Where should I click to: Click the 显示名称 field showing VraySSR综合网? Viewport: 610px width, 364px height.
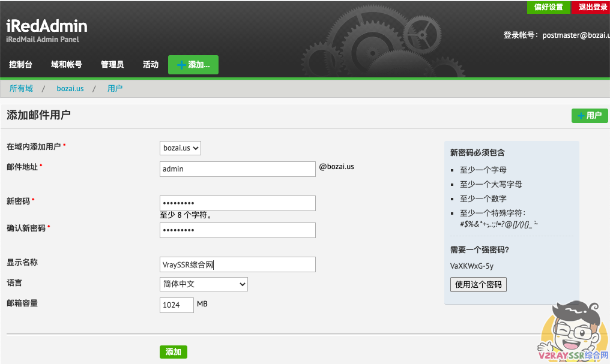point(237,264)
